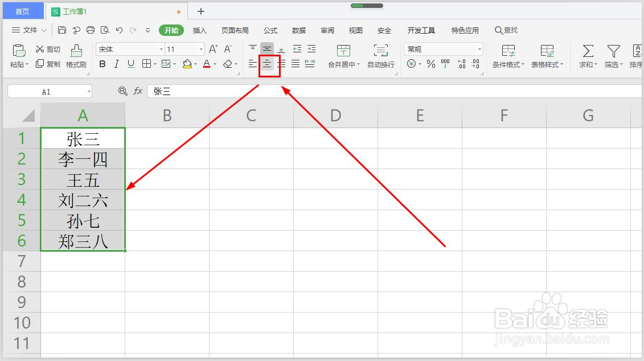Click the Paste clipboard icon

19,51
